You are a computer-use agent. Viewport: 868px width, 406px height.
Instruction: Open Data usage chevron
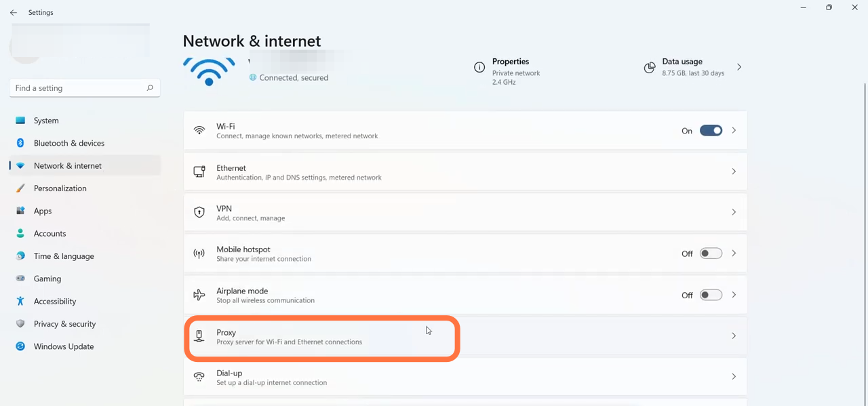739,67
